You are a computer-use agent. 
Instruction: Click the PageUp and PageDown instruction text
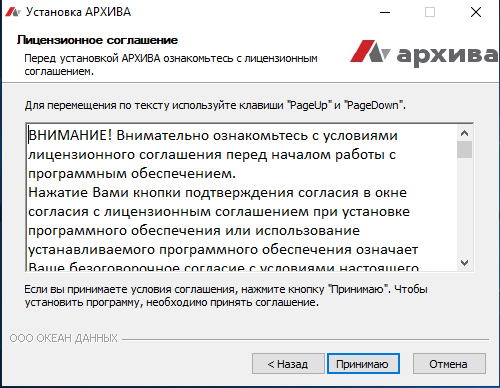point(215,105)
